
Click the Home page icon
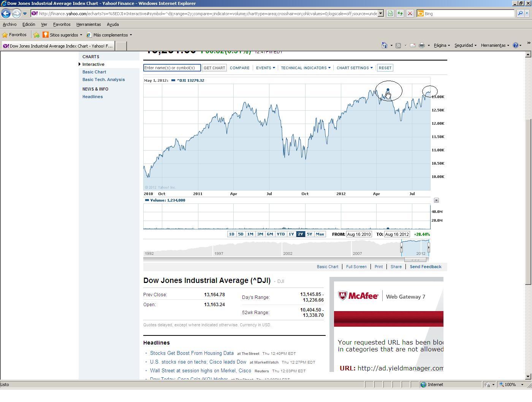[x=385, y=45]
